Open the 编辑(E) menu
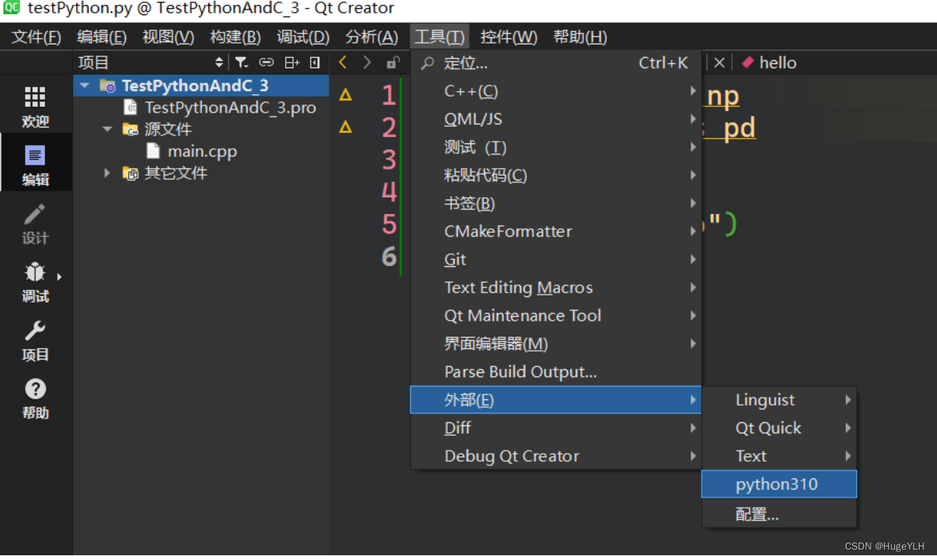937x560 pixels. pyautogui.click(x=101, y=37)
